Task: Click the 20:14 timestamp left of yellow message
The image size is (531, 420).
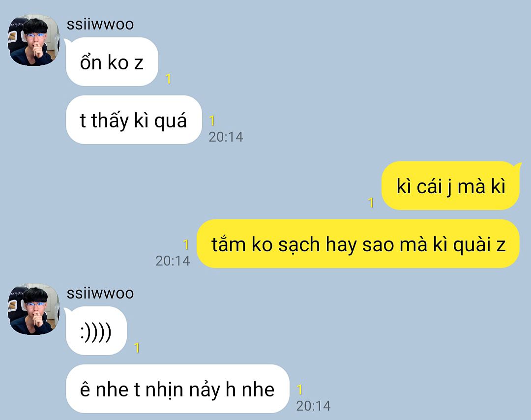Action: [x=173, y=261]
